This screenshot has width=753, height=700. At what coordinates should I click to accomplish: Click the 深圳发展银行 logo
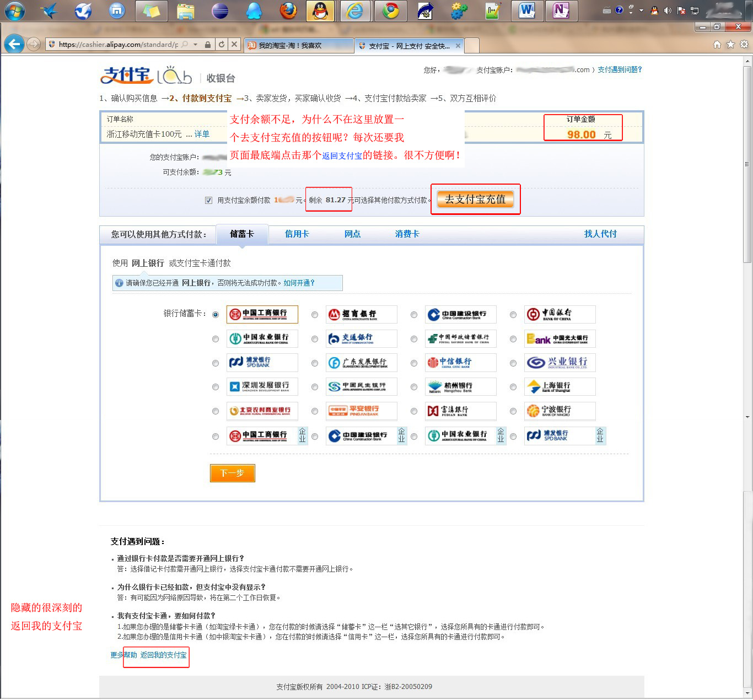click(x=262, y=387)
